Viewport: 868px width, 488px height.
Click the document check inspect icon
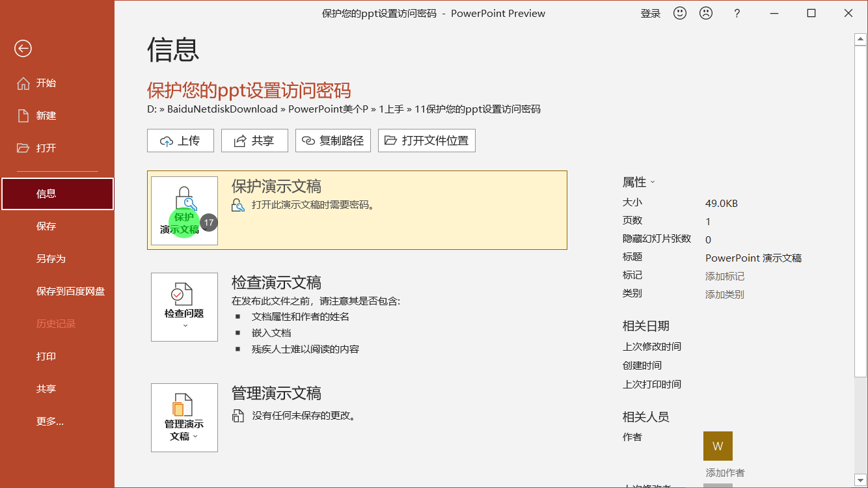[182, 294]
